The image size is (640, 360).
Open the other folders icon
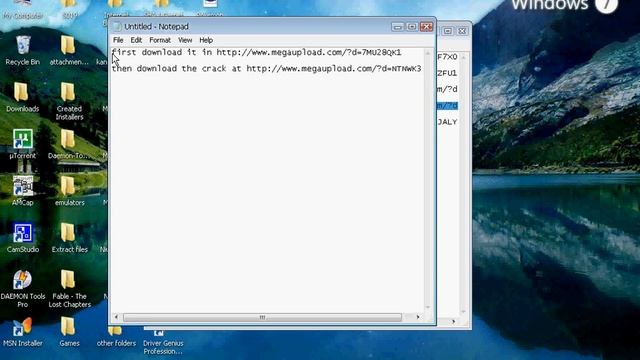point(116,337)
